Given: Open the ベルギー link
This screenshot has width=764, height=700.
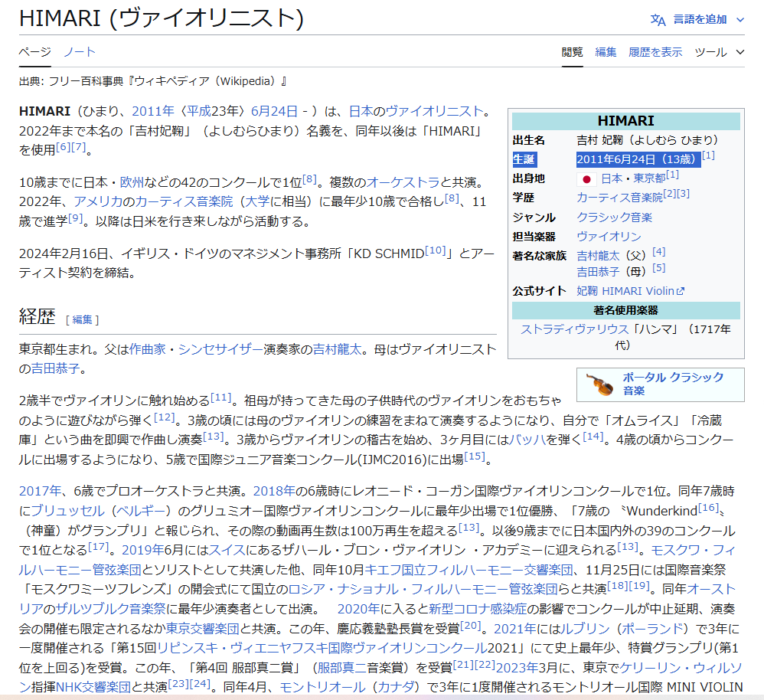Looking at the screenshot, I should (142, 511).
